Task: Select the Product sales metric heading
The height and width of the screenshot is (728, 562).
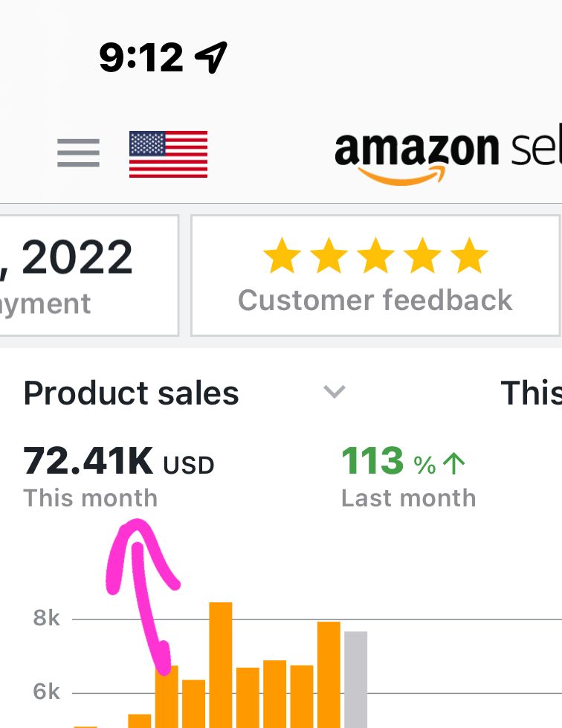Action: (131, 393)
